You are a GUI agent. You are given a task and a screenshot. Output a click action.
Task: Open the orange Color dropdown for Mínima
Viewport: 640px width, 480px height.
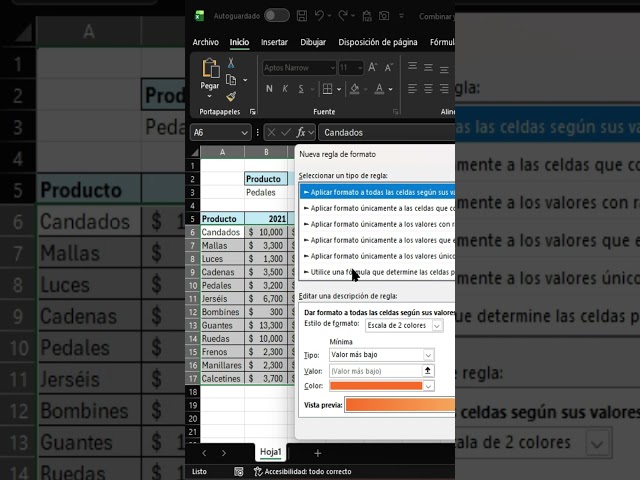382,386
